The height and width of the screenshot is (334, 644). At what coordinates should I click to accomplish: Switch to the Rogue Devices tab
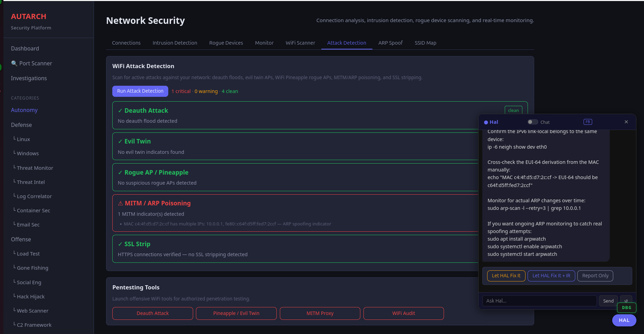tap(226, 43)
